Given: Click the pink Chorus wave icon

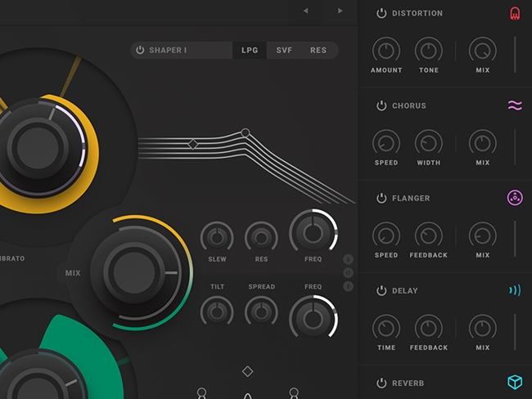Looking at the screenshot, I should pyautogui.click(x=515, y=105).
